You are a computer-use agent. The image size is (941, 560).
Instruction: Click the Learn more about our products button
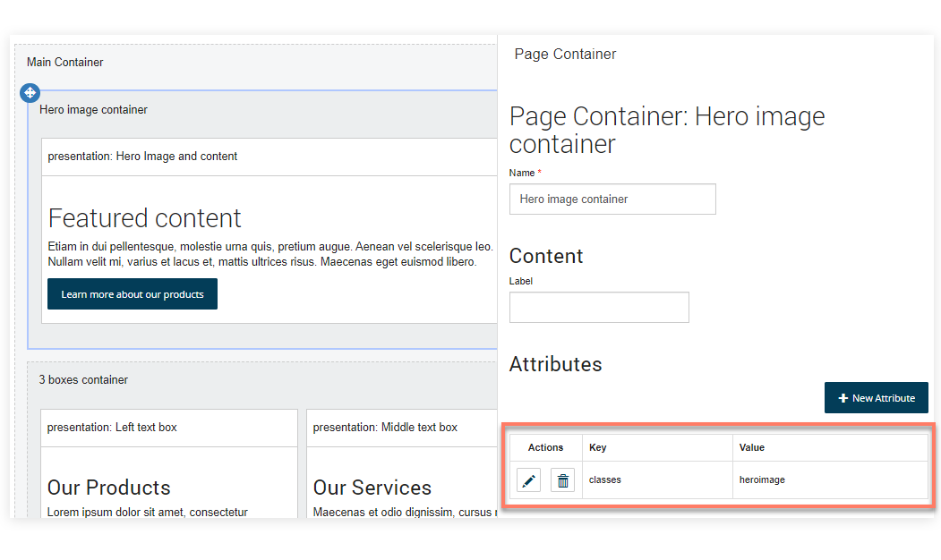[132, 293]
